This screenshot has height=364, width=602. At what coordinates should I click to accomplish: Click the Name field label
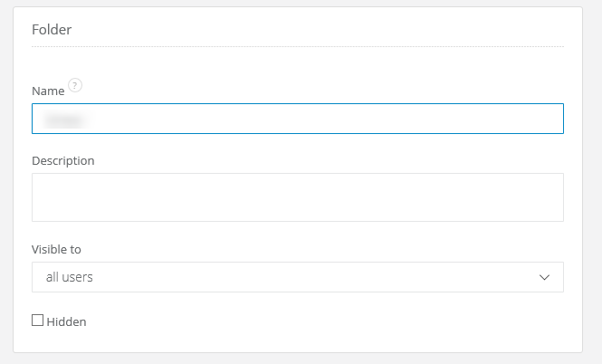pyautogui.click(x=48, y=91)
